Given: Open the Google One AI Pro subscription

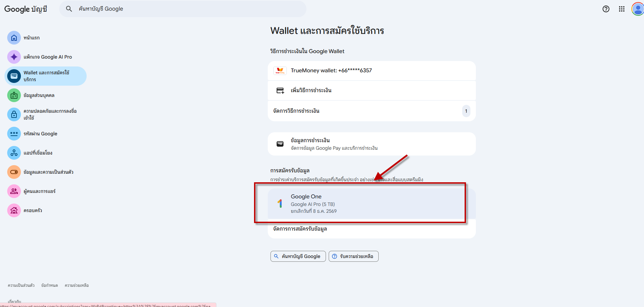Looking at the screenshot, I should [372, 204].
